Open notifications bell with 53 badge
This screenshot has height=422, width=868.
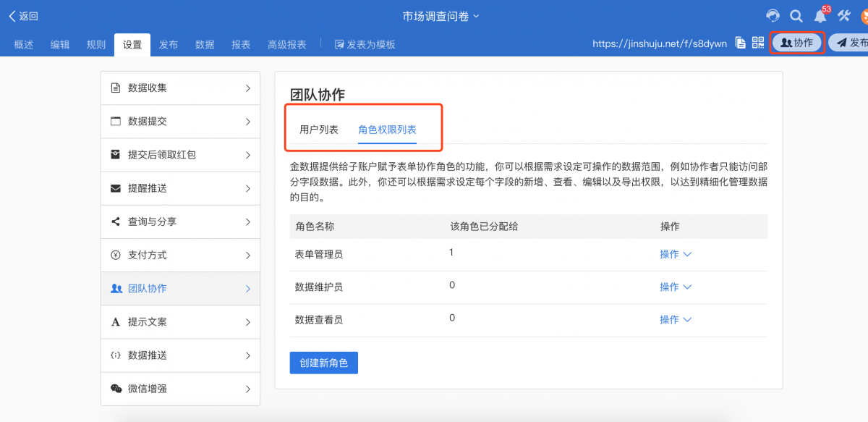point(821,15)
